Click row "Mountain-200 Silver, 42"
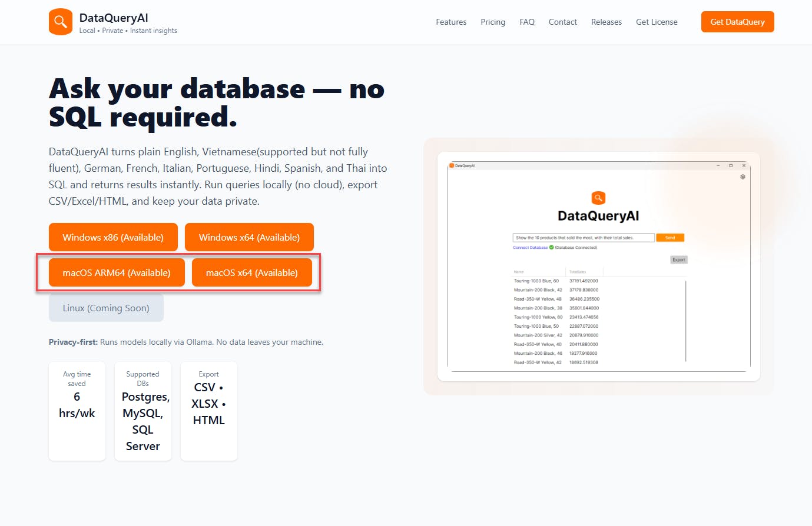The height and width of the screenshot is (526, 812). [x=556, y=335]
